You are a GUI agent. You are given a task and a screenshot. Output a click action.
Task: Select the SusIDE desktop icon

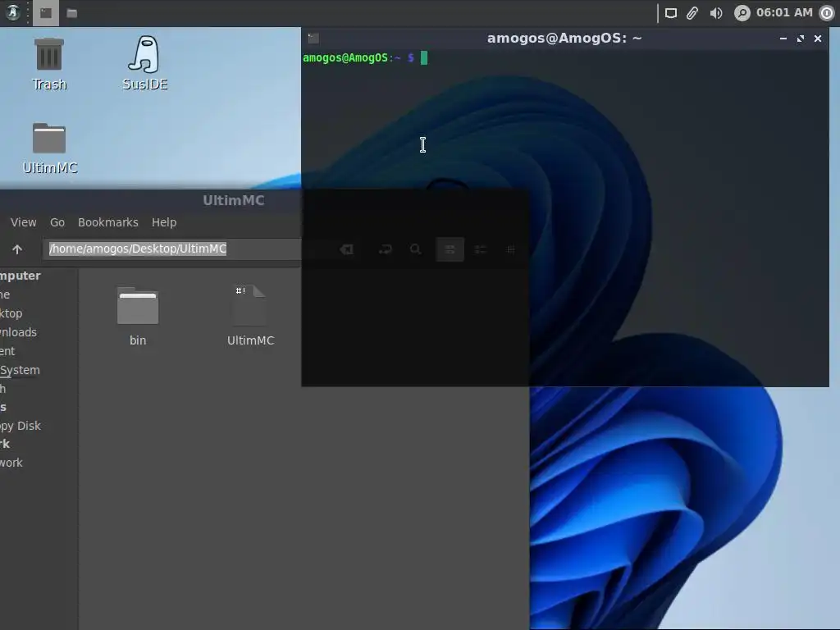point(144,63)
